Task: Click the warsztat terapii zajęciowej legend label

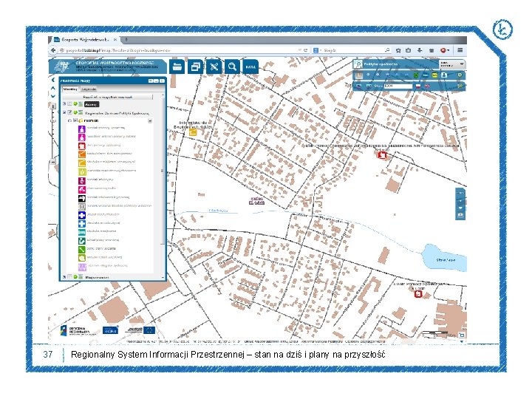Action: (104, 257)
